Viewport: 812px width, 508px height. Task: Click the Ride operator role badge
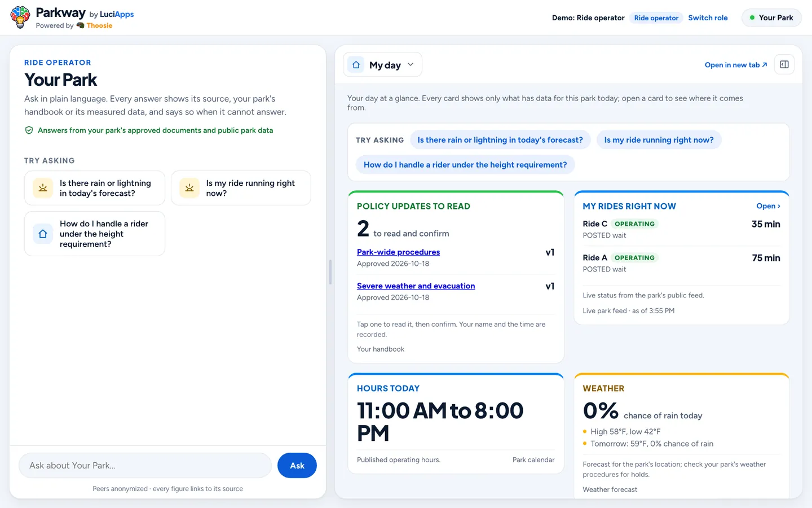(x=656, y=18)
